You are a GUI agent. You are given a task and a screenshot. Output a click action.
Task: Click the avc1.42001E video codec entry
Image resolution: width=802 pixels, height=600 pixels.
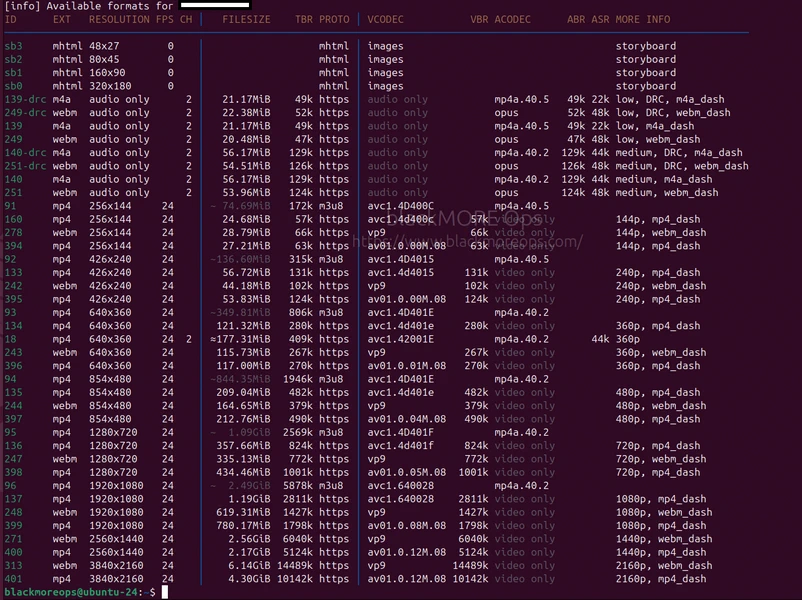coord(400,339)
